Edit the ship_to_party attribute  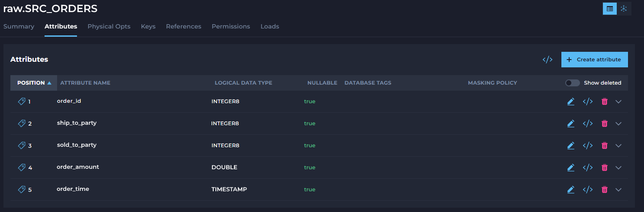(x=571, y=123)
